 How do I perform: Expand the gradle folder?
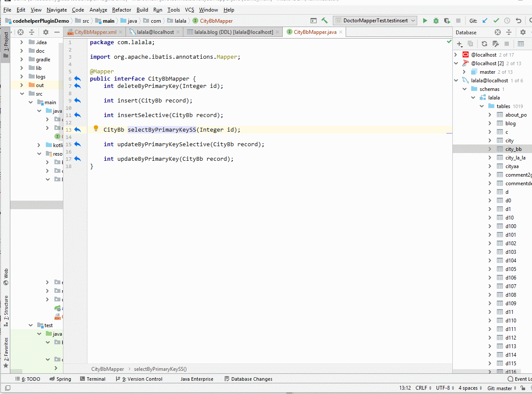21,59
